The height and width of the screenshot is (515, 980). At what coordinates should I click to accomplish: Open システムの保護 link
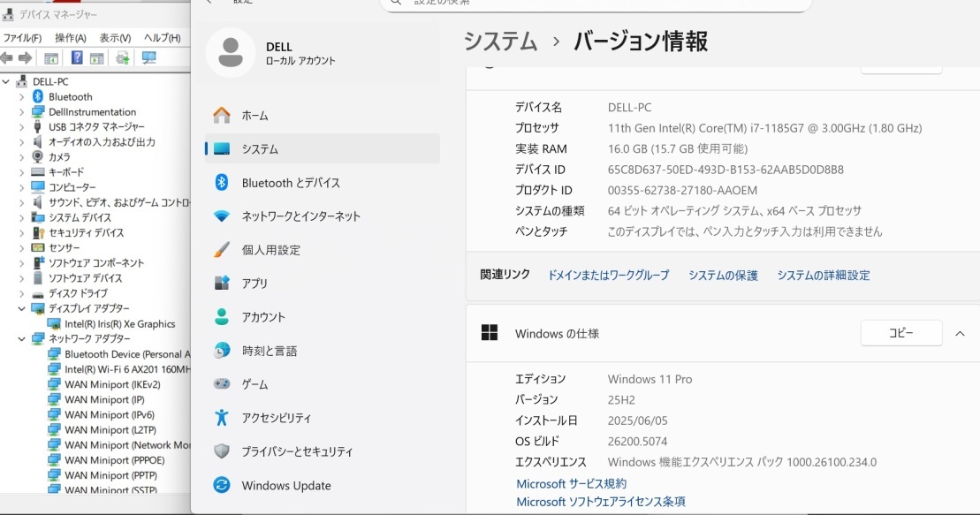[x=723, y=275]
